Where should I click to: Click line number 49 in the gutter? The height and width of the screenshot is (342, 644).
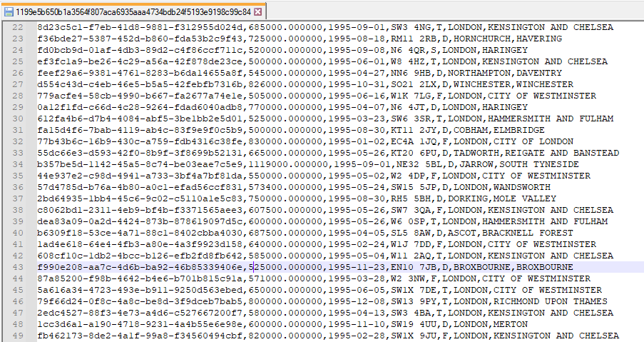pos(18,336)
